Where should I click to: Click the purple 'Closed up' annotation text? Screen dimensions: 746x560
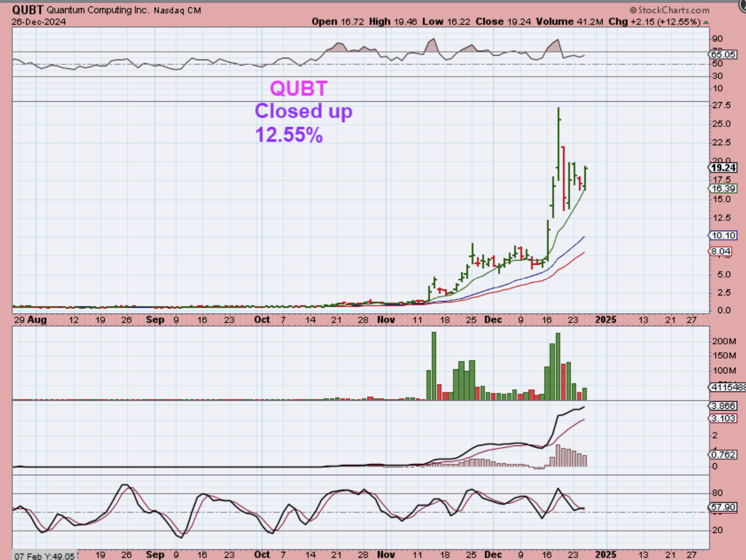[303, 111]
